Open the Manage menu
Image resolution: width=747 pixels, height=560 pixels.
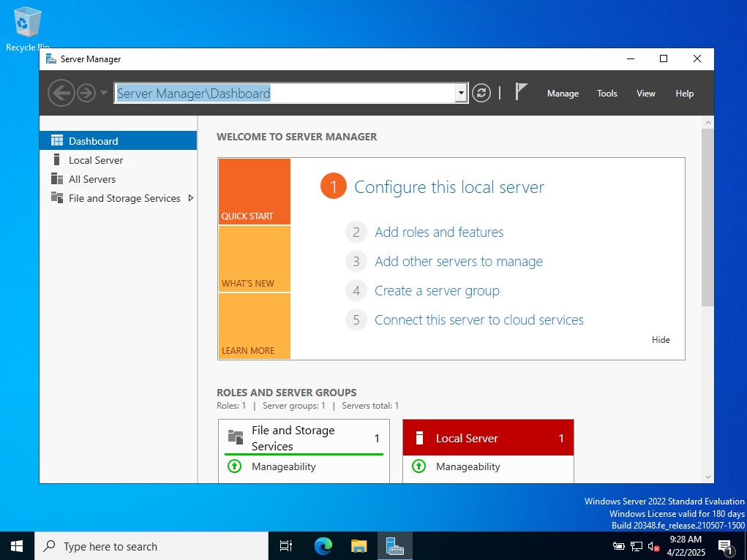pyautogui.click(x=563, y=94)
